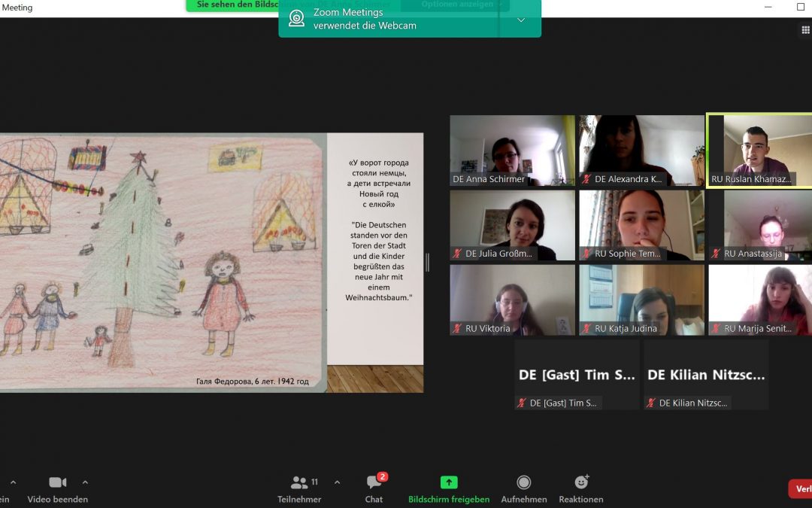Image resolution: width=812 pixels, height=508 pixels.
Task: Start recording with the Aufnehmen button
Action: [524, 482]
